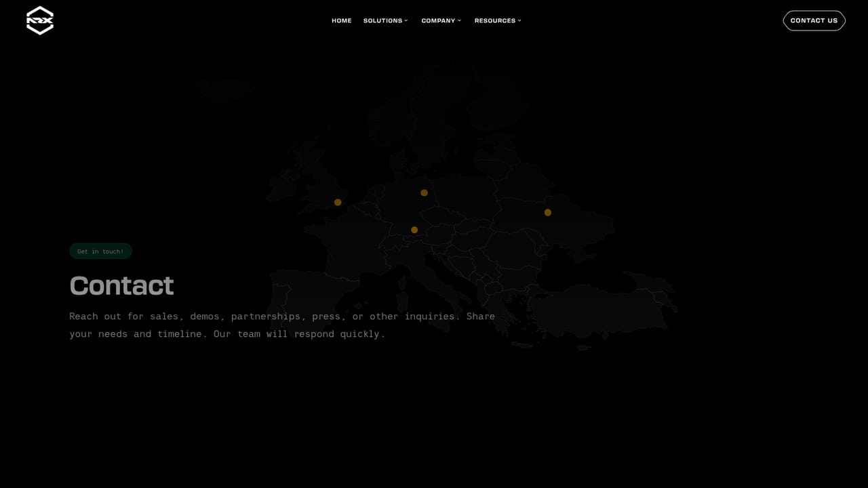Select the map marker in Ukraine
This screenshot has height=488, width=868.
pos(548,212)
